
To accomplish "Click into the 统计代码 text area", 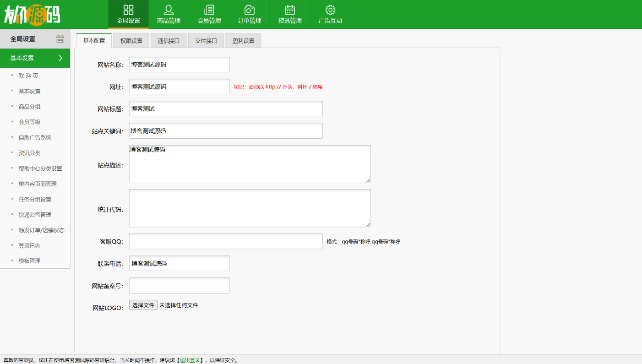I will coord(250,208).
